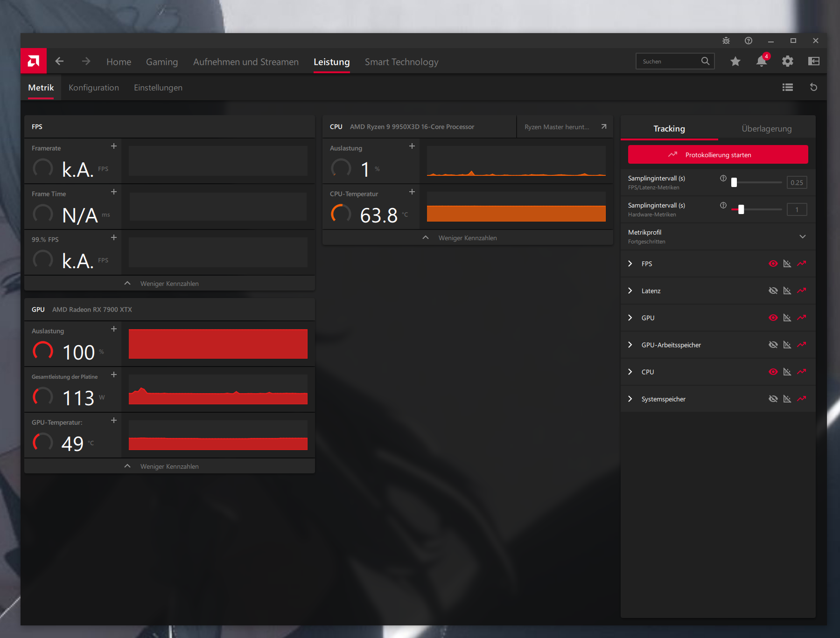
Task: Collapse FPS panel via Weniger Kennzahlen
Action: 169,283
